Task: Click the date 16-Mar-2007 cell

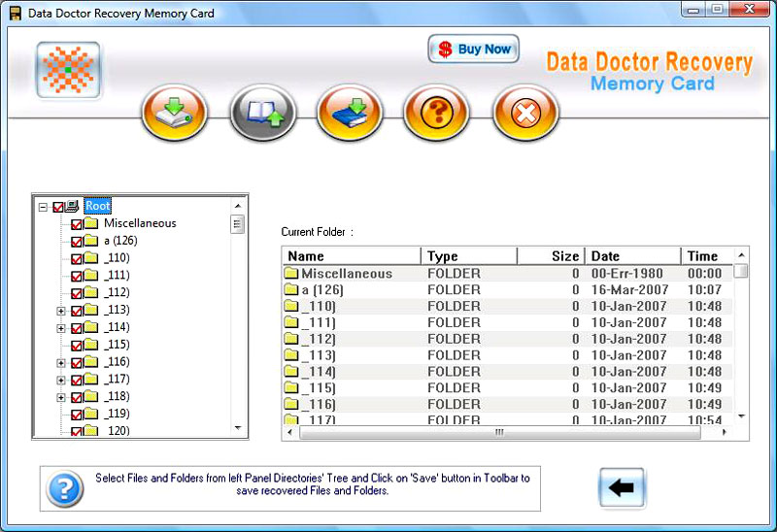Action: pos(629,289)
